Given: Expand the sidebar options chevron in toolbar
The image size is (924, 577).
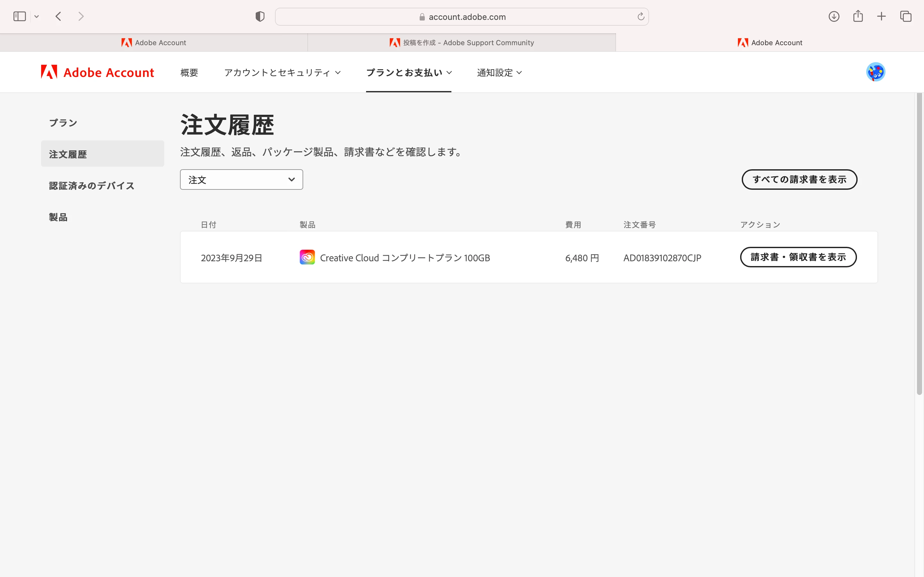Looking at the screenshot, I should click(37, 16).
